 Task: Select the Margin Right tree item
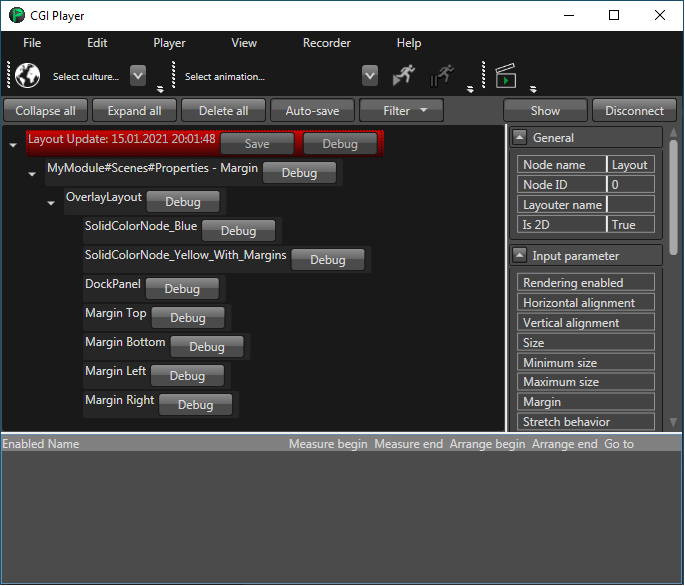click(x=120, y=400)
